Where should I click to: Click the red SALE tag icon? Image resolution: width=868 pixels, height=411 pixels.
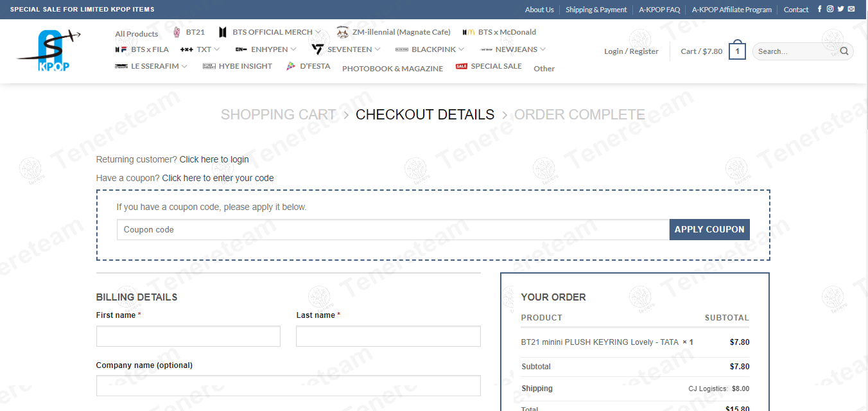[x=462, y=66]
